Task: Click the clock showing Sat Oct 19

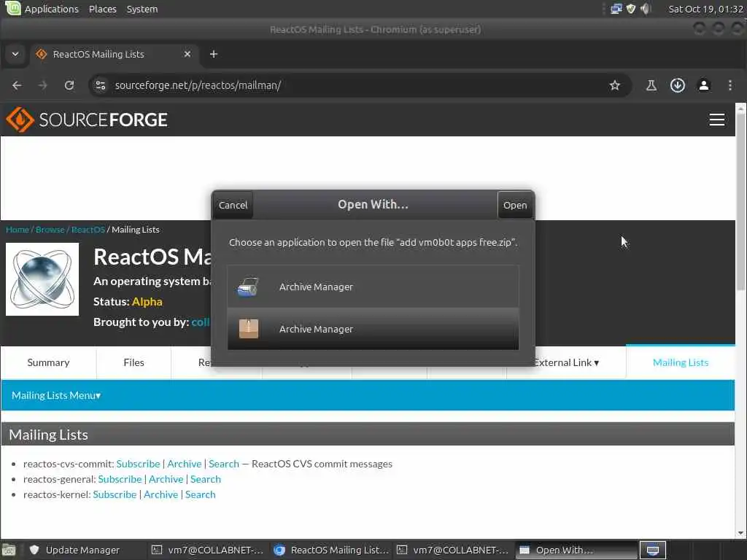Action: pyautogui.click(x=705, y=9)
